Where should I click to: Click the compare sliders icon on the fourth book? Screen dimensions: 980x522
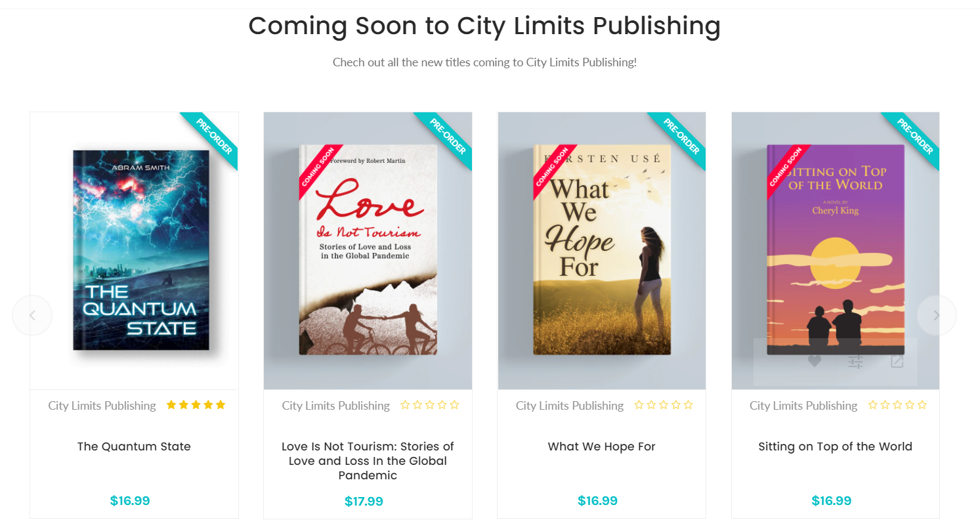pyautogui.click(x=855, y=361)
